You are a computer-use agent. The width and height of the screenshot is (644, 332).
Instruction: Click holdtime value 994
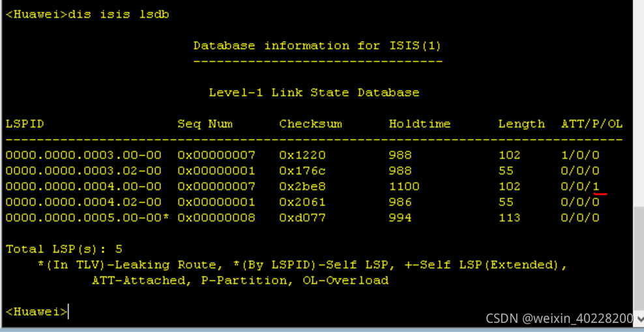pos(400,218)
